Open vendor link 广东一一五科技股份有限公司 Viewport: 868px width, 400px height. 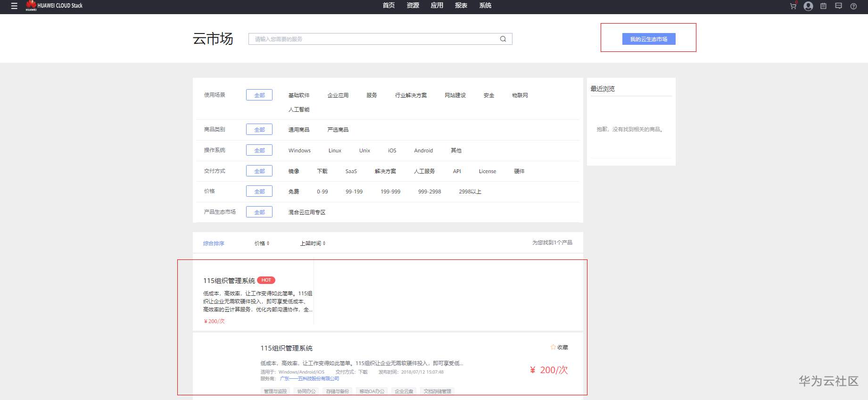click(x=309, y=379)
